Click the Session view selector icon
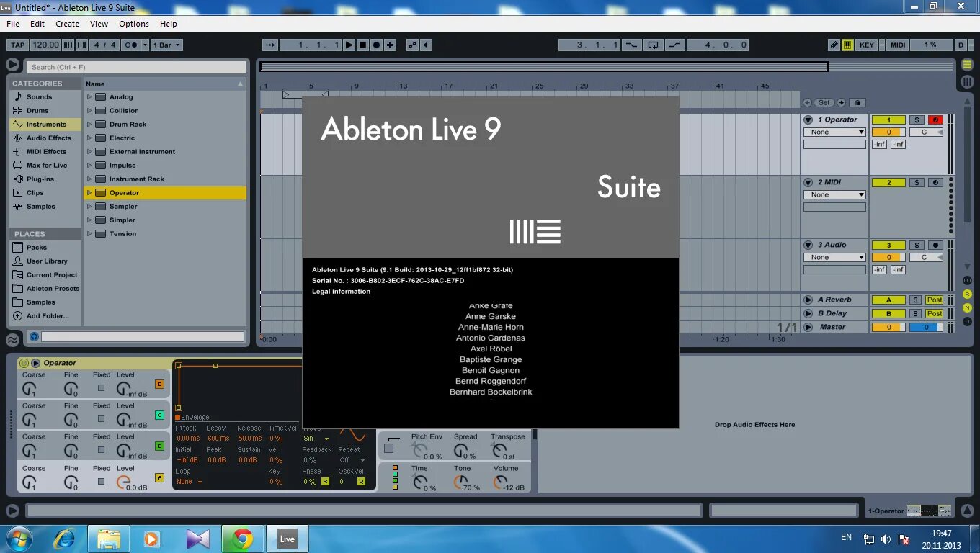Screen dimensions: 980x553 967,81
